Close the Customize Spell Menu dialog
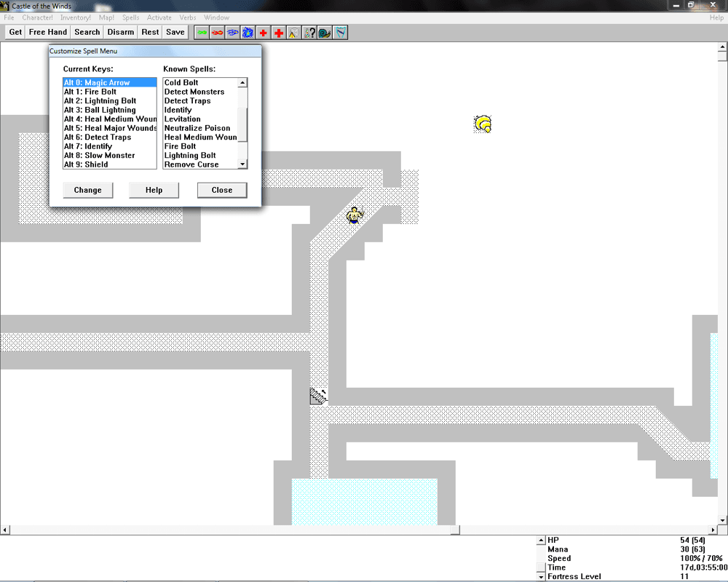This screenshot has width=728, height=582. [x=222, y=191]
